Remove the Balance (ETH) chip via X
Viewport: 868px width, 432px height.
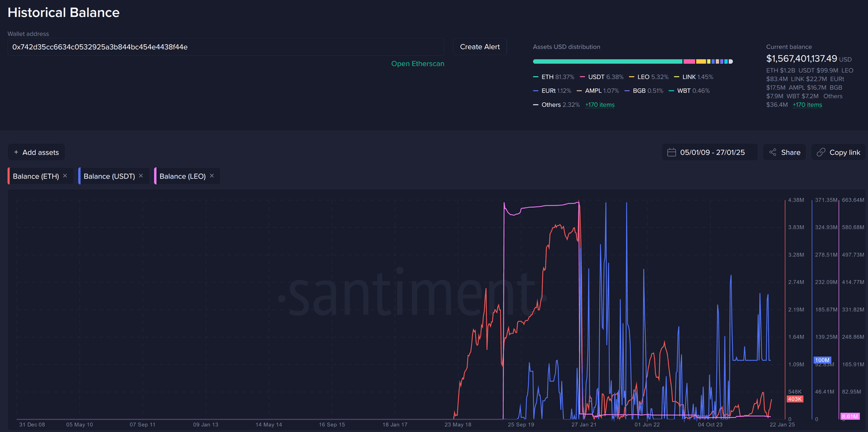click(x=65, y=176)
